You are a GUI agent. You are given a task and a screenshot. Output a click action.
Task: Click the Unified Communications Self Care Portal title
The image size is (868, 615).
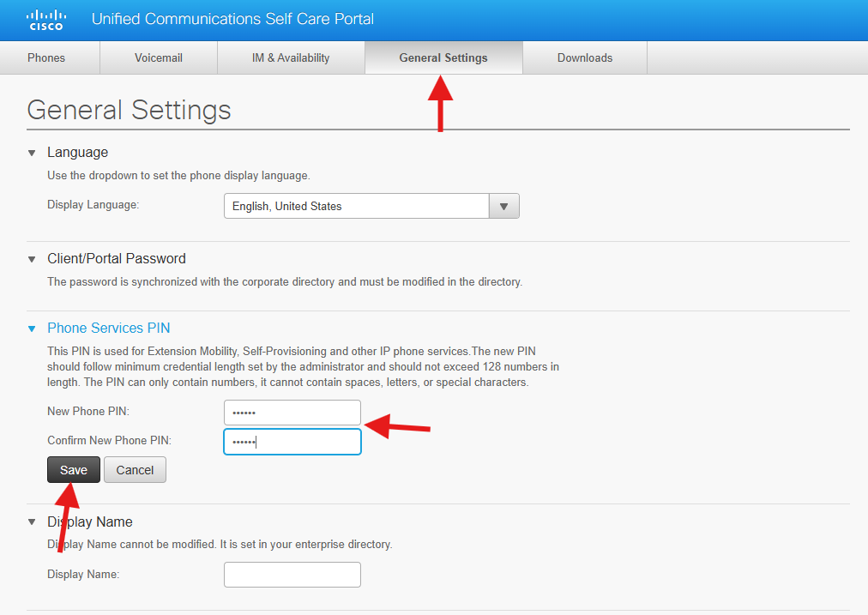pyautogui.click(x=232, y=19)
